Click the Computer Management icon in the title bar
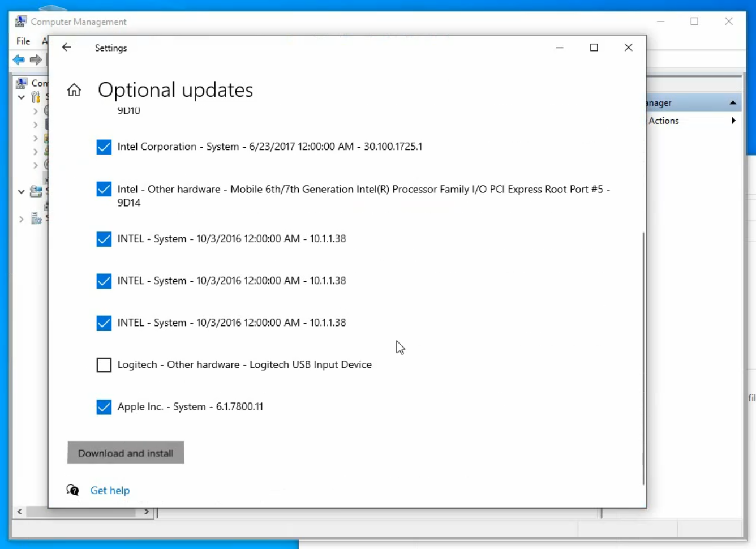The width and height of the screenshot is (756, 549). click(x=20, y=21)
